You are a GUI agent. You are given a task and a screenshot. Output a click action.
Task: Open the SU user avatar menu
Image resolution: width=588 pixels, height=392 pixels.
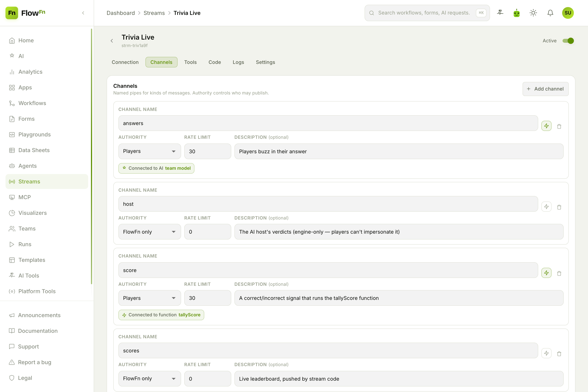click(568, 13)
